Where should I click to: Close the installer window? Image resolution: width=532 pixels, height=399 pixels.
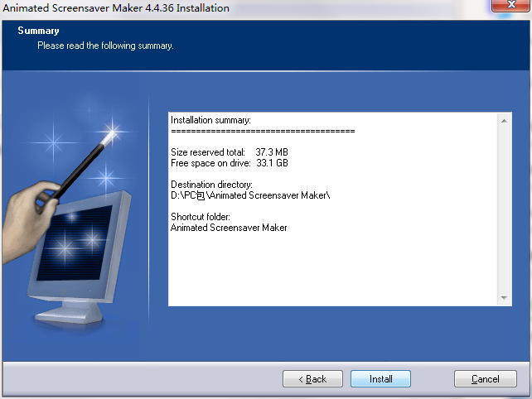511,5
